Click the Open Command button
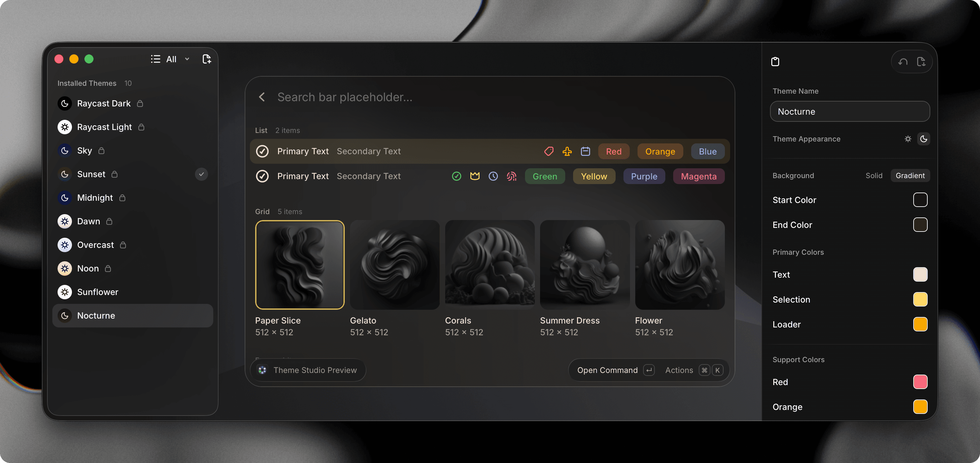This screenshot has height=463, width=980. click(x=607, y=370)
